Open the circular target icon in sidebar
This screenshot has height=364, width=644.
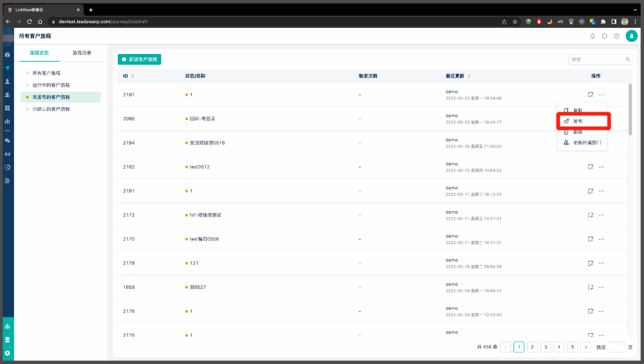click(x=7, y=167)
